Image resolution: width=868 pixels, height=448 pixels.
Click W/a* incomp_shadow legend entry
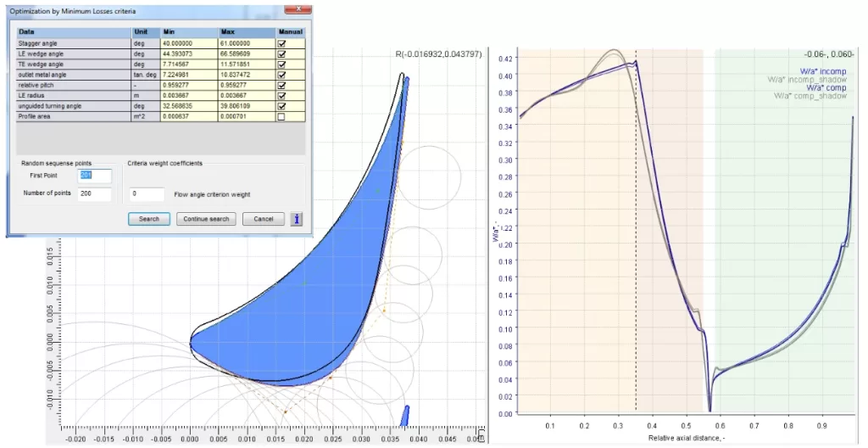click(x=807, y=80)
